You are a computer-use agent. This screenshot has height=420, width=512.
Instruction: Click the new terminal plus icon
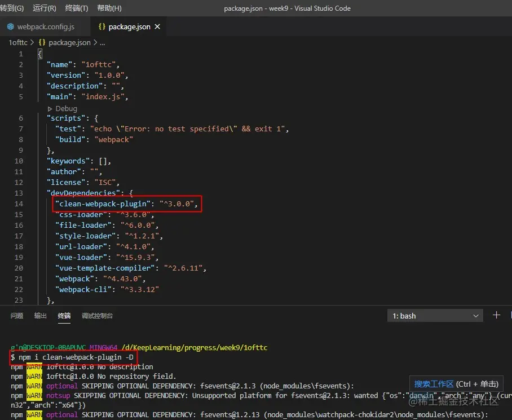click(x=496, y=315)
